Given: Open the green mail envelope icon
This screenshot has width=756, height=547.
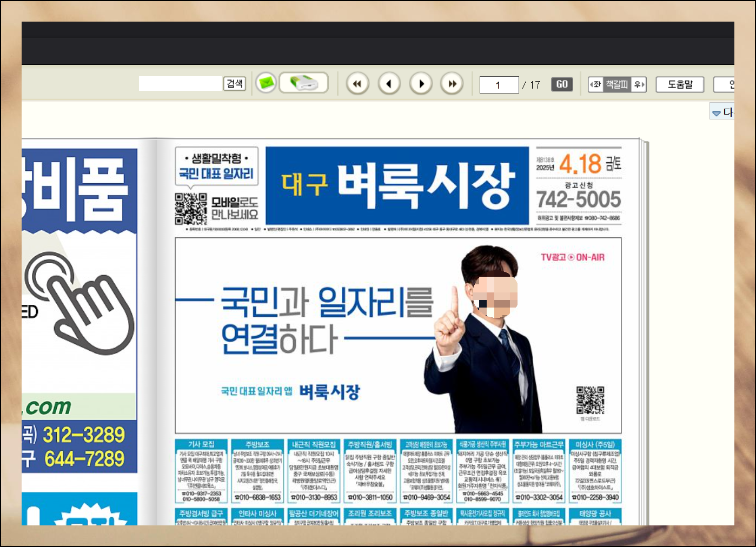Looking at the screenshot, I should pyautogui.click(x=266, y=83).
